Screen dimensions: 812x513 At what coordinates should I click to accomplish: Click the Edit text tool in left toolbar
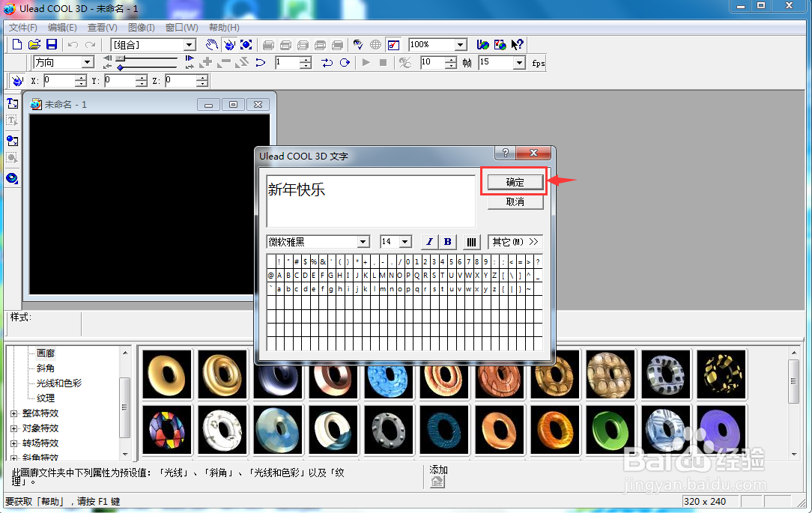click(12, 121)
